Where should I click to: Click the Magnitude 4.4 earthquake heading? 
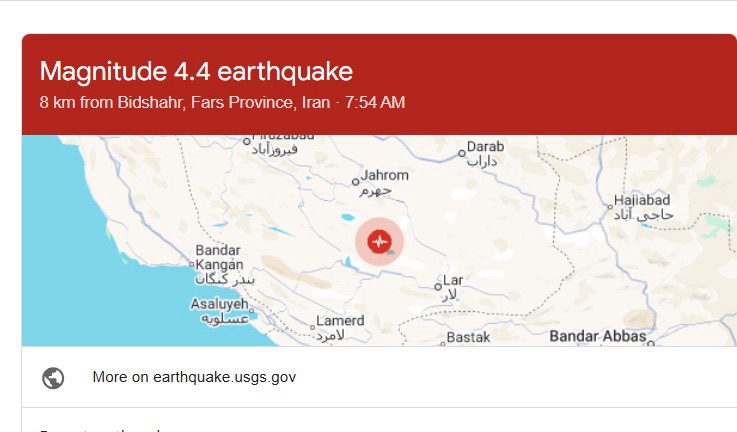click(x=196, y=72)
